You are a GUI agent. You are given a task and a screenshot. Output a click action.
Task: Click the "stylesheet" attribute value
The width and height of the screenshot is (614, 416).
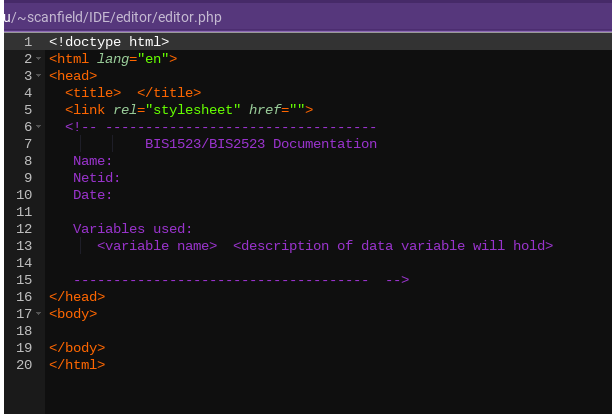click(193, 110)
